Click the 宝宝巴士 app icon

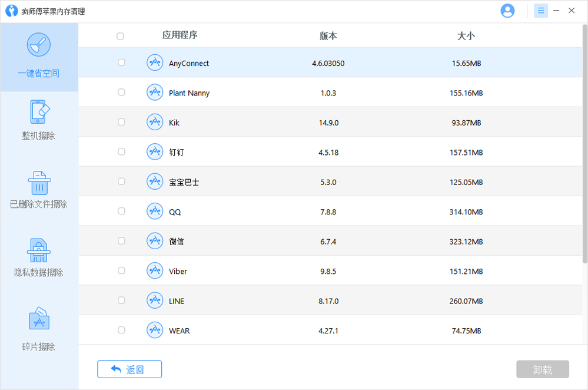point(154,181)
